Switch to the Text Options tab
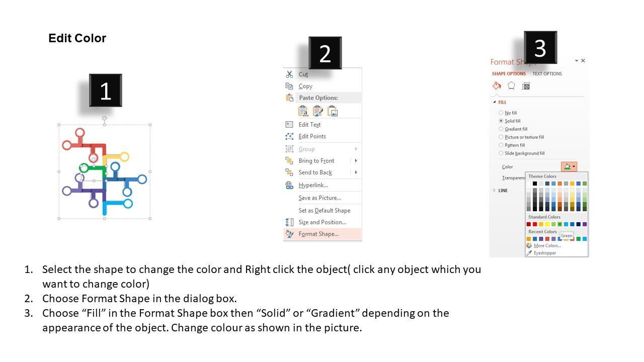644x362 pixels. (x=547, y=74)
